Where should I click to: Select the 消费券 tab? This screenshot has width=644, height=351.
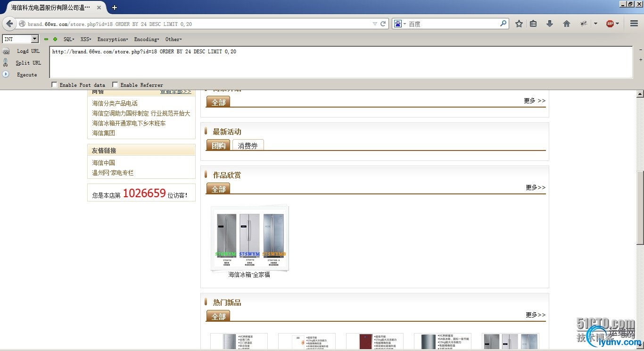click(248, 145)
